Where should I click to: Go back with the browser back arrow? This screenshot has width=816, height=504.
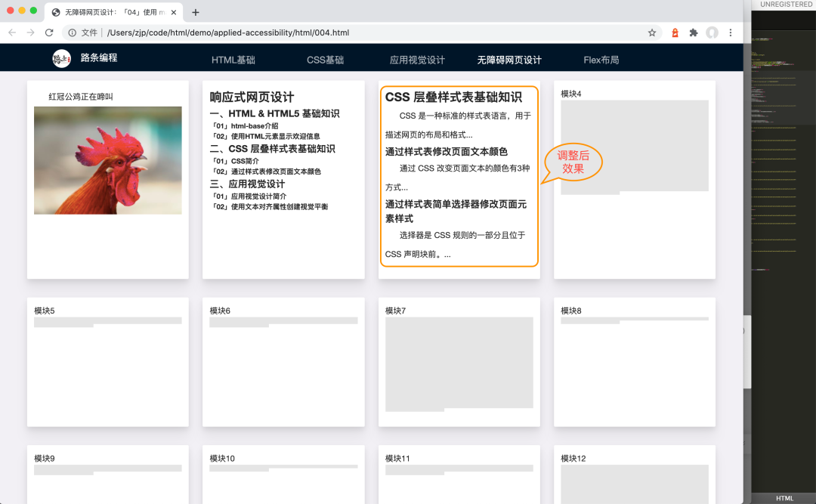click(x=12, y=32)
